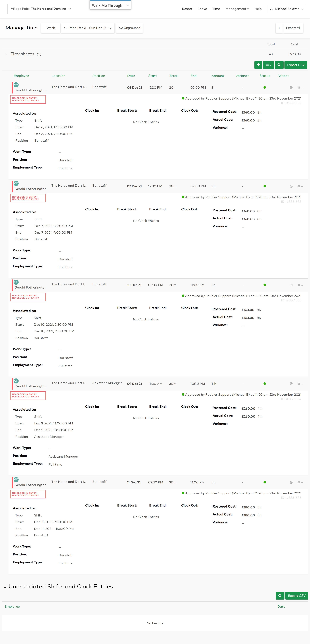The height and width of the screenshot is (644, 310).
Task: Open gear actions menu on 10 Dec 21 row
Action: (300, 285)
